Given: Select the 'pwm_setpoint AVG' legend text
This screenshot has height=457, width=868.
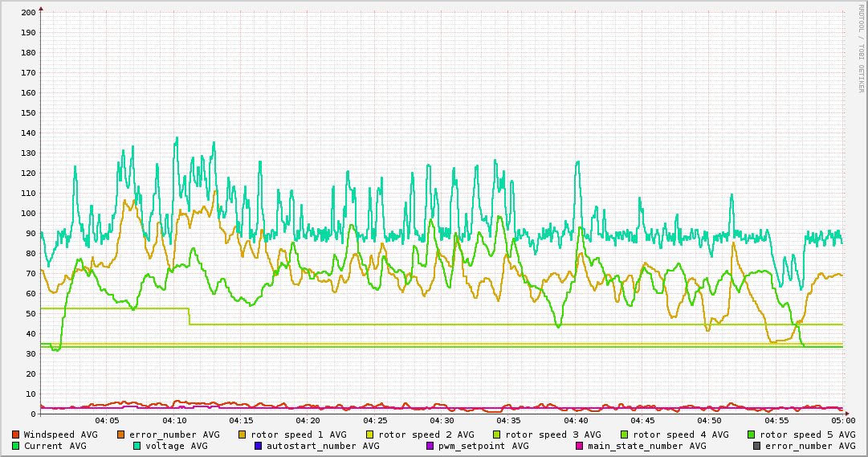Looking at the screenshot, I should 484,446.
